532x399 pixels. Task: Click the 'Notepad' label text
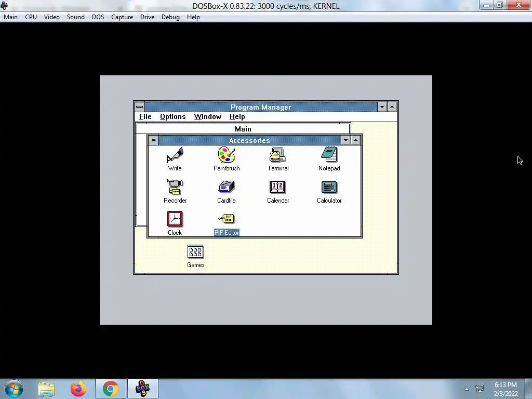click(x=329, y=168)
